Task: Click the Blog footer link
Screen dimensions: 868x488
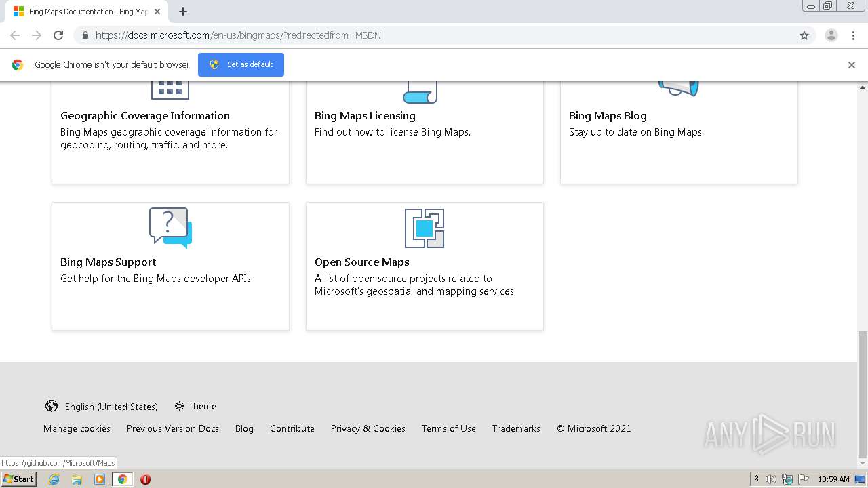Action: pos(244,428)
